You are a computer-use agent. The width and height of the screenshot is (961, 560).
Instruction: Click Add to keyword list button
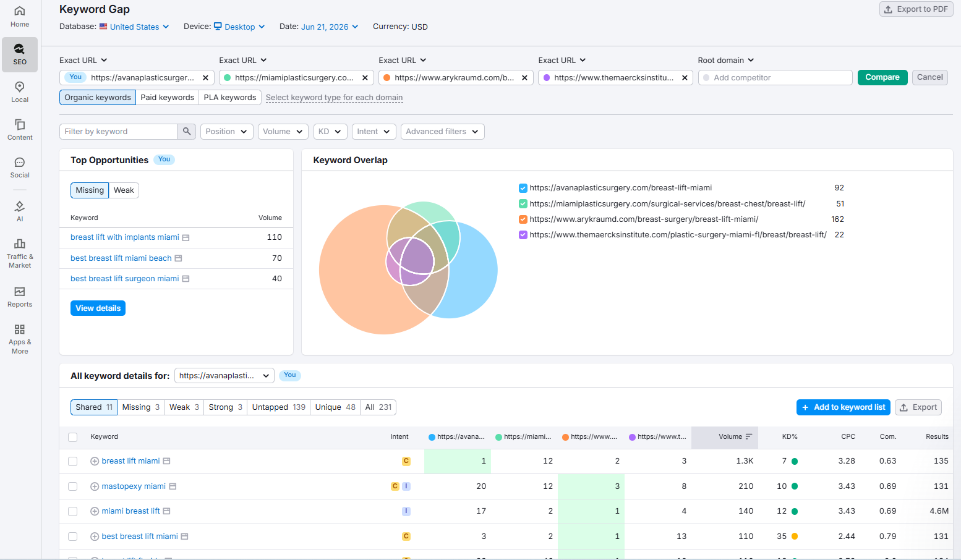tap(843, 407)
